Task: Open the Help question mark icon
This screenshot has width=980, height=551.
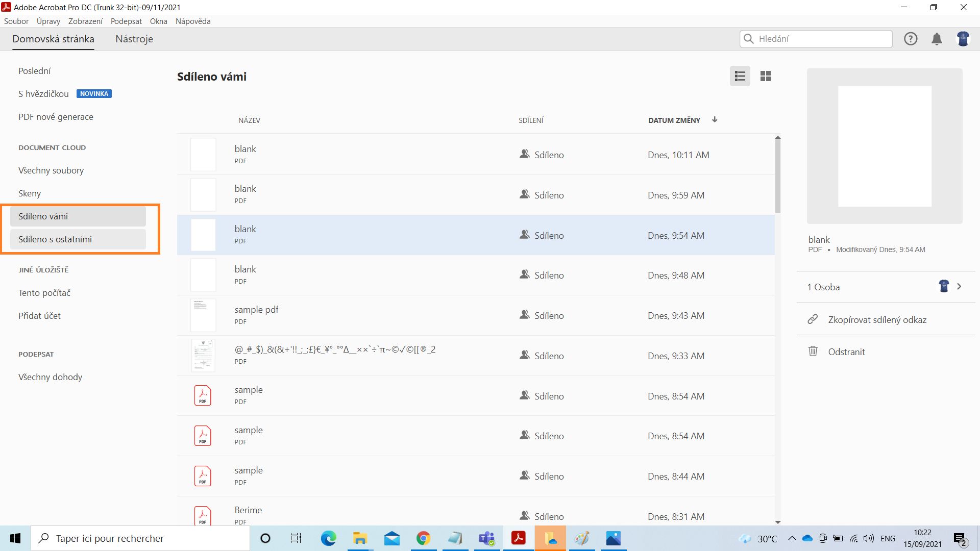Action: click(910, 39)
